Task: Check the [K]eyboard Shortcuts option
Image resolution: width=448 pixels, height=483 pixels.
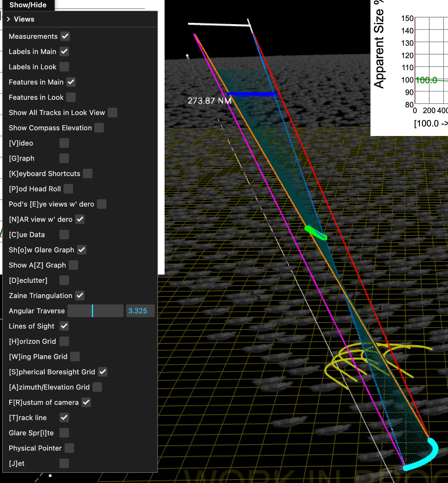Action: pyautogui.click(x=88, y=173)
